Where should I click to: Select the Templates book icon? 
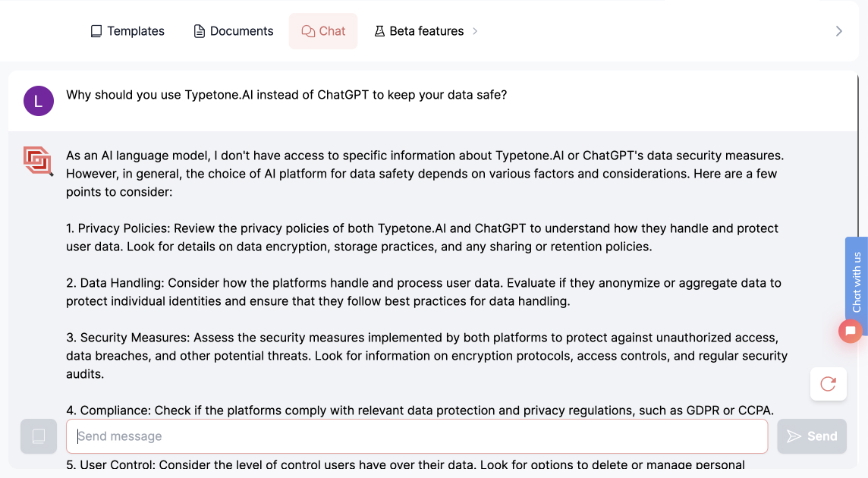point(96,30)
